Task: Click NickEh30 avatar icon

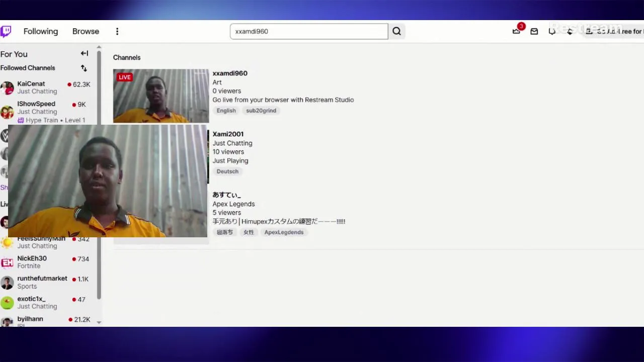Action: [x=7, y=262]
